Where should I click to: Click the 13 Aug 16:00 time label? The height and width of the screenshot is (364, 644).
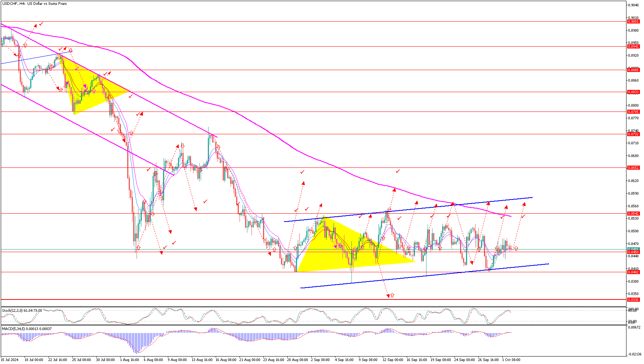tap(201, 360)
